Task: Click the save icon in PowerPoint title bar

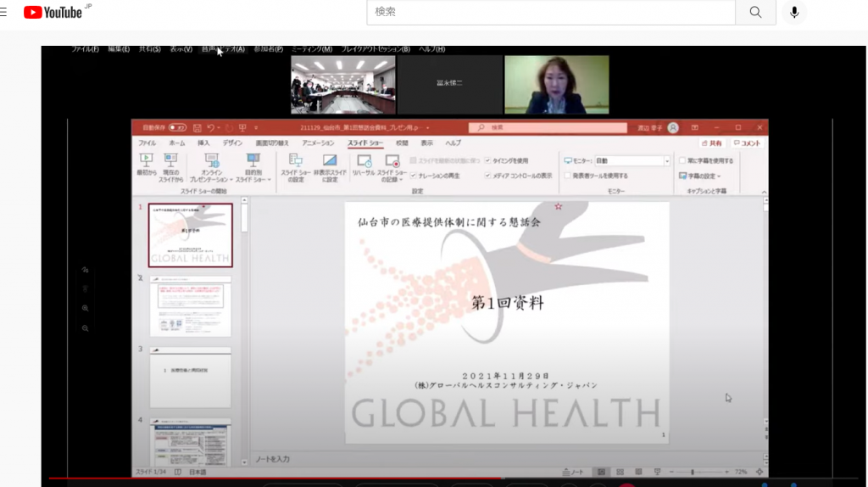Action: [197, 128]
